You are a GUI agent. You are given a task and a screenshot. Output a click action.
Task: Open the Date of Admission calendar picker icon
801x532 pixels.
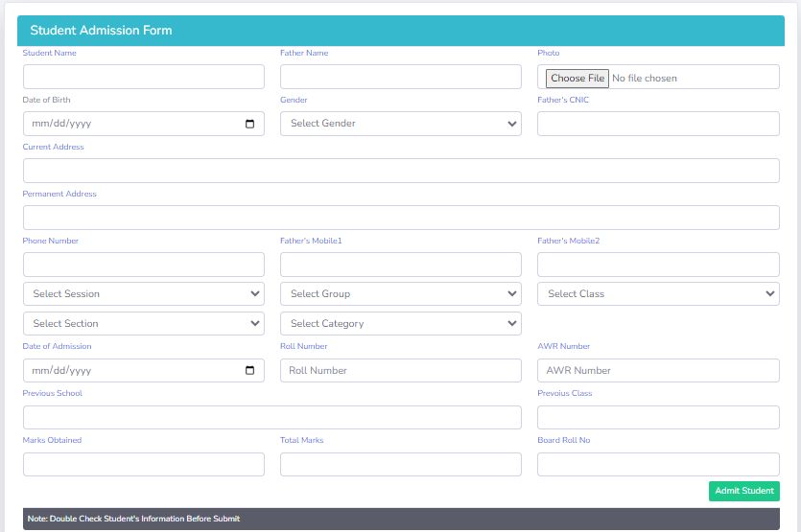pyautogui.click(x=249, y=371)
